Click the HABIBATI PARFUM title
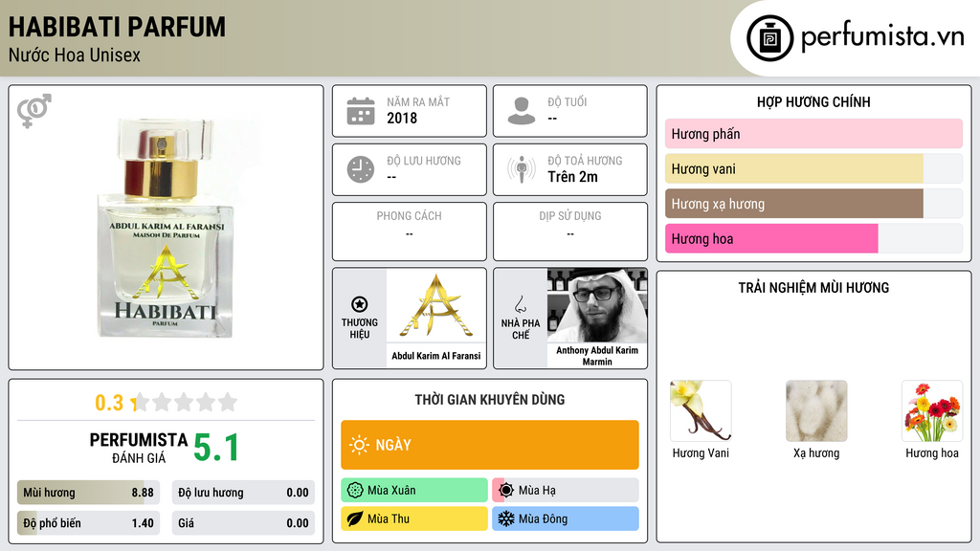980x551 pixels. [x=117, y=27]
